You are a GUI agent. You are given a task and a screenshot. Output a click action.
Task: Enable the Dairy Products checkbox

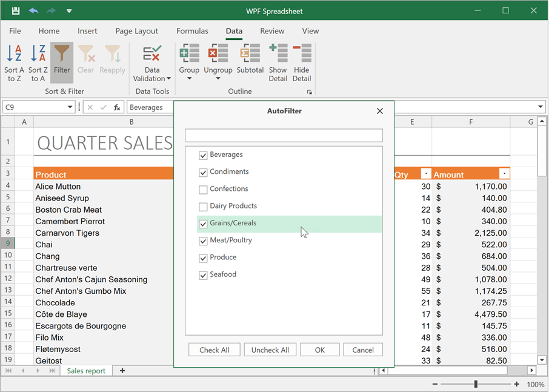[203, 207]
